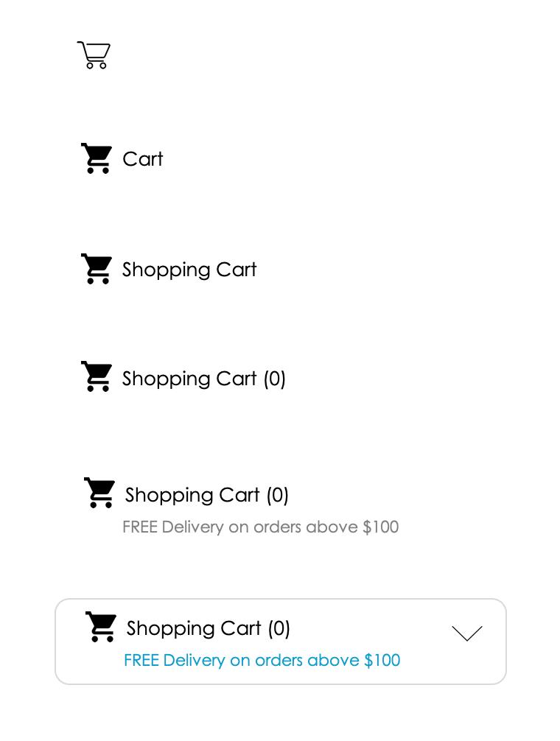This screenshot has width=560, height=741.
Task: Click the solid cart icon beside "Cart"
Action: (x=97, y=158)
